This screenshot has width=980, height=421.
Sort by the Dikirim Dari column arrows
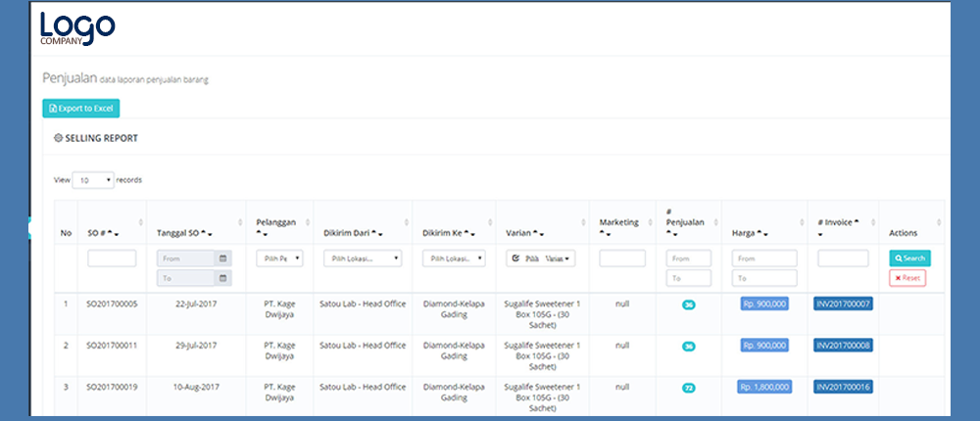click(376, 233)
